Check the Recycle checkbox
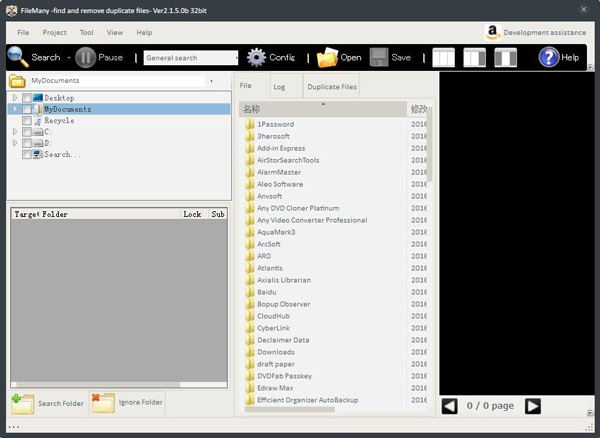 click(27, 121)
